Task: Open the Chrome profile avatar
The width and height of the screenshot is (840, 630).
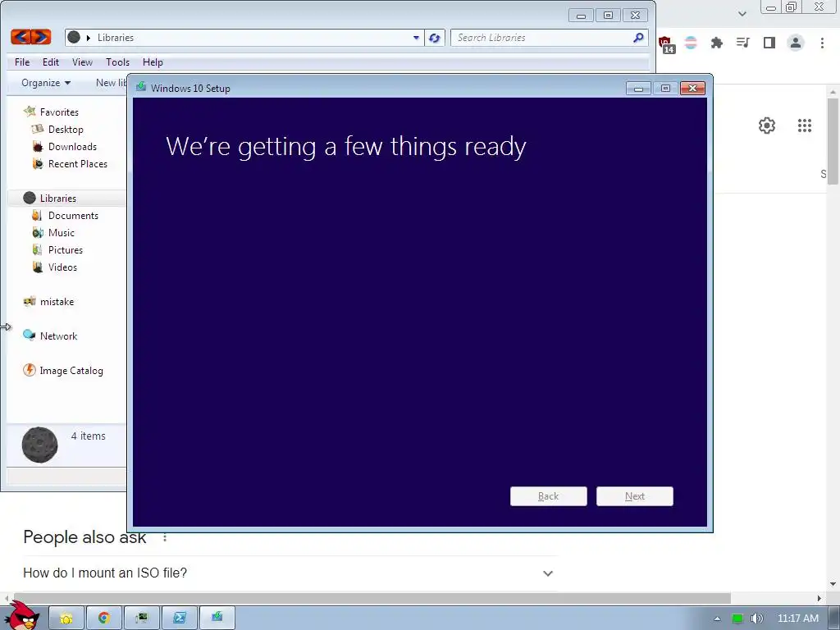Action: 796,43
